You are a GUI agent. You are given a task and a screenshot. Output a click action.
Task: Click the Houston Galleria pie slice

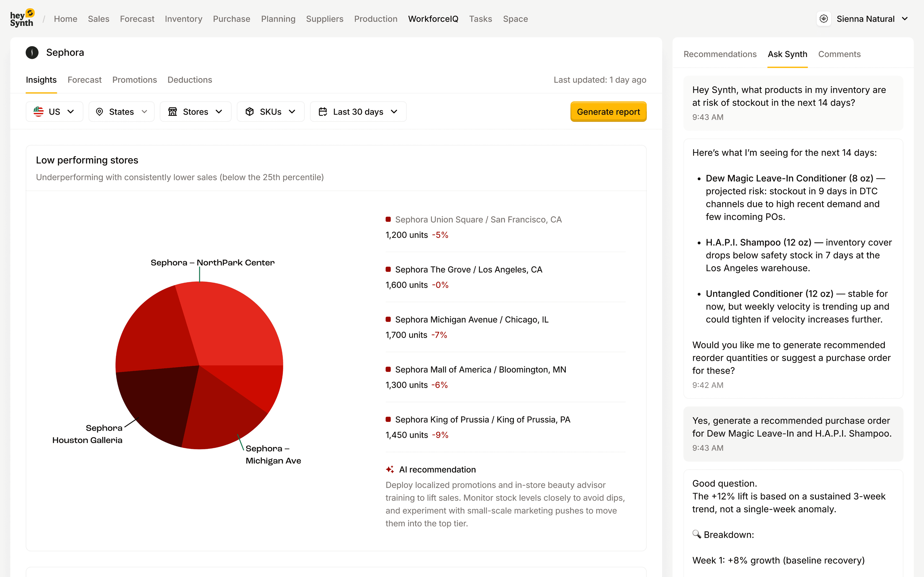(x=157, y=405)
